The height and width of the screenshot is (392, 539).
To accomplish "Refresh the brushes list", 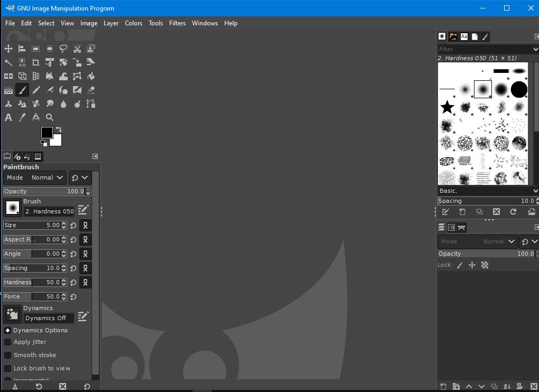I will click(x=513, y=212).
